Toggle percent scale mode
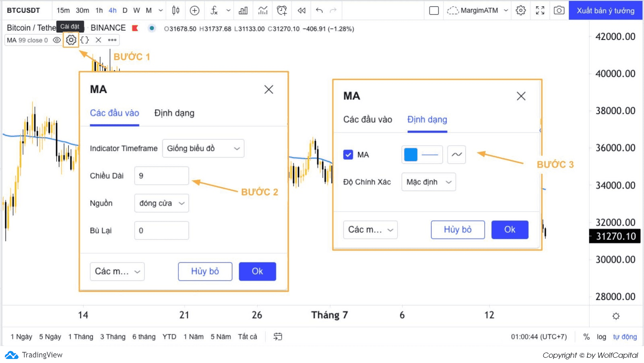 [x=586, y=337]
